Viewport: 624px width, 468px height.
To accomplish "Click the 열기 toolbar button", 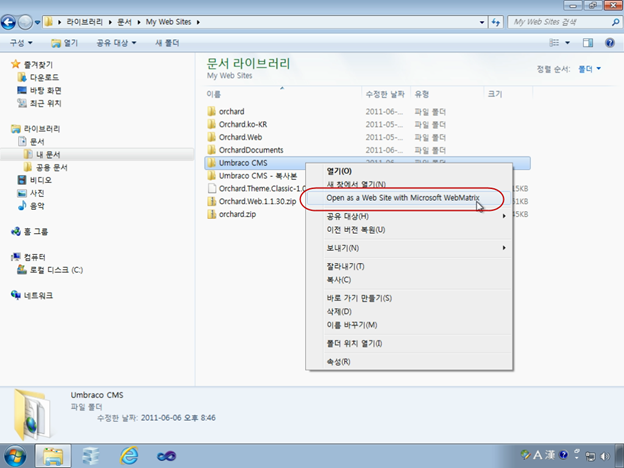I will pyautogui.click(x=64, y=43).
